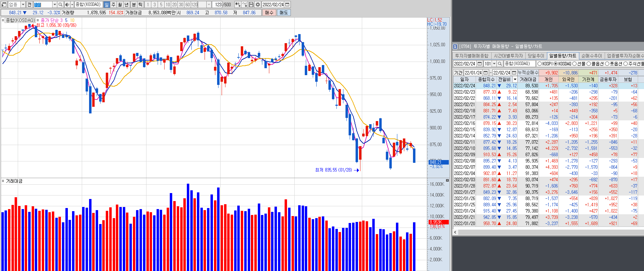Click the add-indicator chart icon with plus
The image size is (644, 271).
coord(238,5)
